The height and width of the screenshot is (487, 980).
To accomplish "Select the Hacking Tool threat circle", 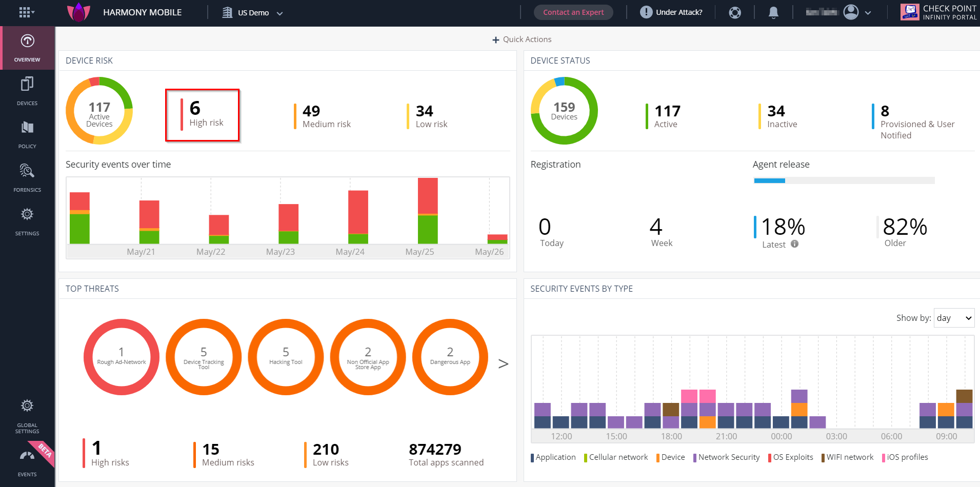I will tap(286, 357).
